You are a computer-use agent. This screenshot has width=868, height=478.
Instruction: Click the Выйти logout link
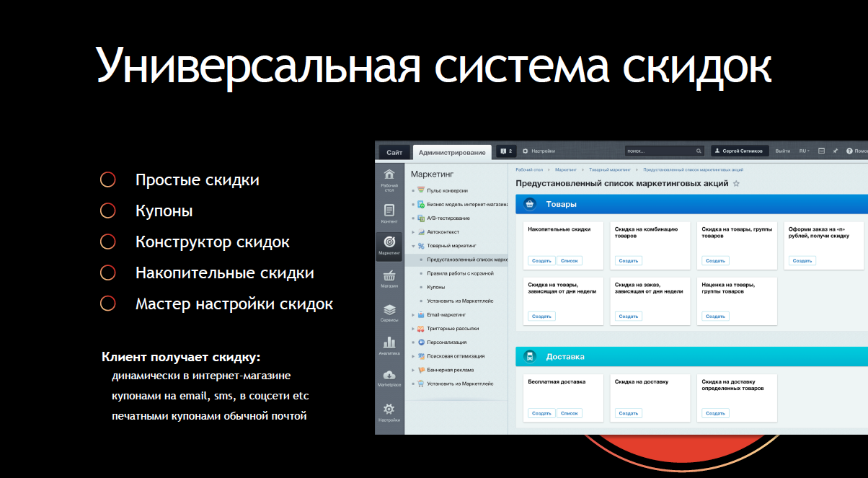tap(782, 151)
